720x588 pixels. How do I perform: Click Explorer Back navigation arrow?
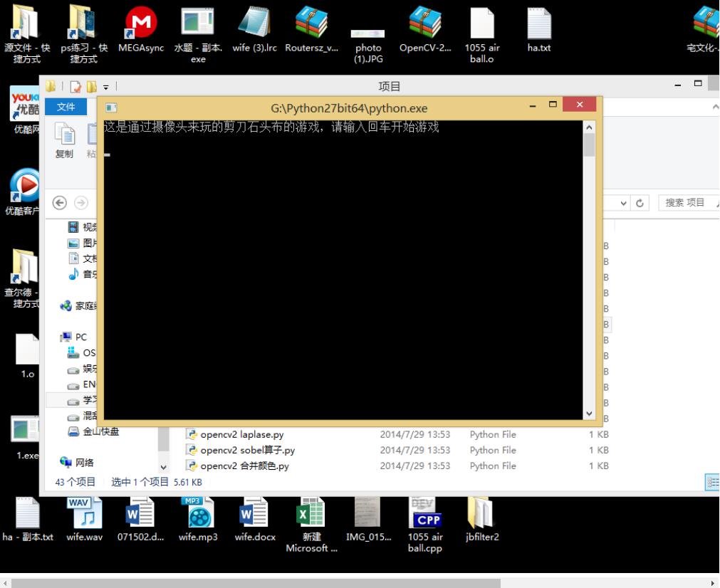[x=60, y=203]
